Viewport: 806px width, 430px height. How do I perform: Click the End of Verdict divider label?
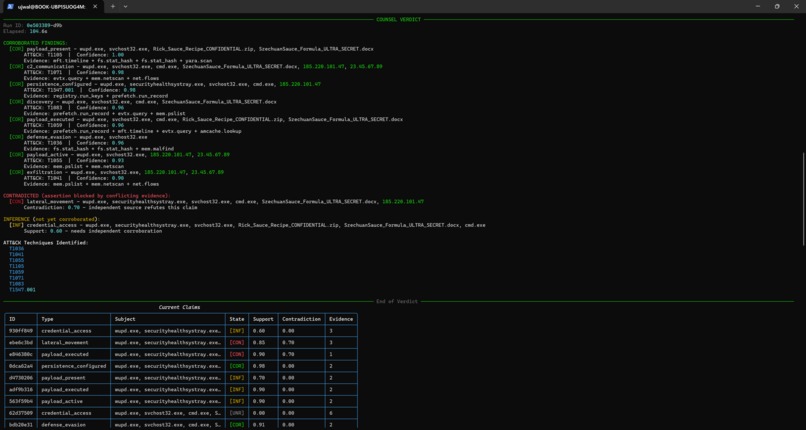[397, 302]
